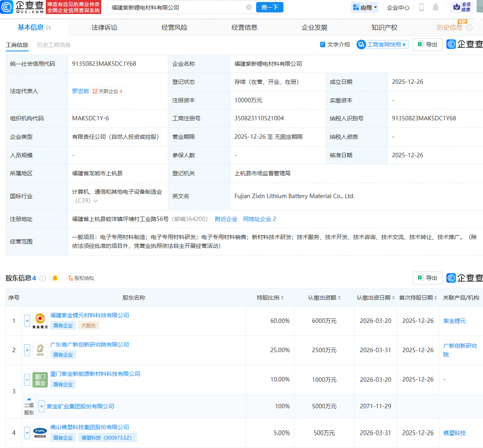Viewport: 483px width, 448px height.
Task: Clear the search box text
Action: pyautogui.click(x=249, y=7)
